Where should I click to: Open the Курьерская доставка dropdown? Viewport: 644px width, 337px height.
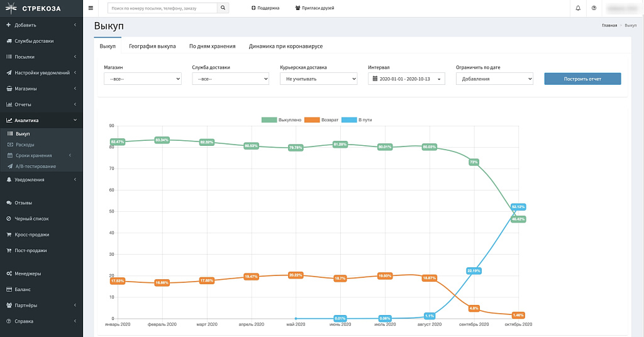(318, 79)
